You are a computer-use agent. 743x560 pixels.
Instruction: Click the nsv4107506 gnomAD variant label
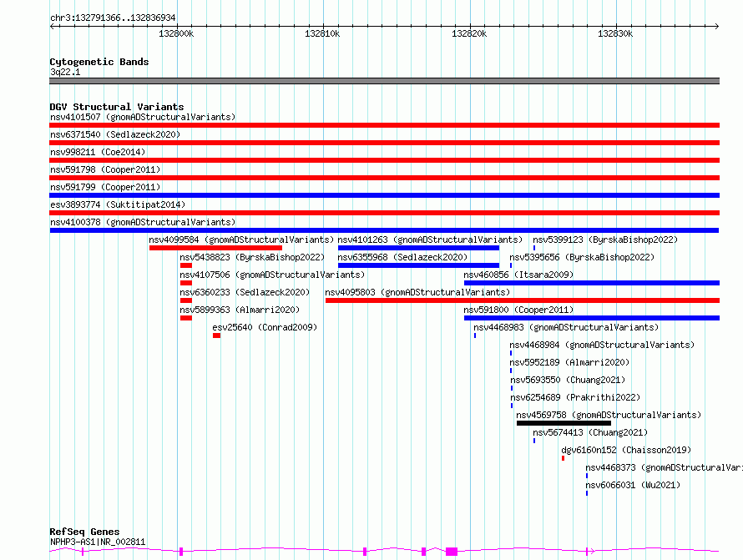coord(272,275)
